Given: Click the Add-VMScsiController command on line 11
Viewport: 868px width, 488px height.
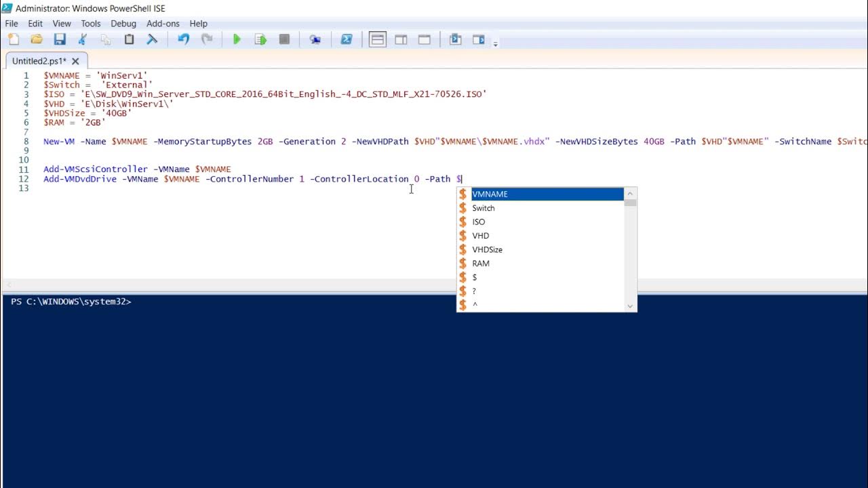Looking at the screenshot, I should (96, 169).
